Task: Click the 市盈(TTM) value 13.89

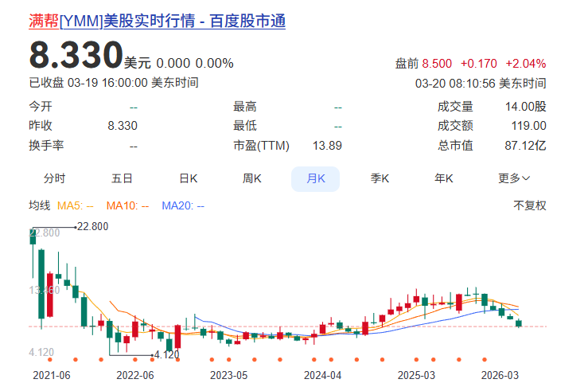Action: (x=327, y=145)
